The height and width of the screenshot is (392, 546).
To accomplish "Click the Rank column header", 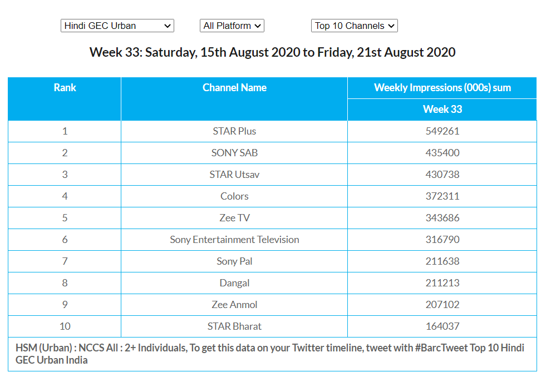I will pyautogui.click(x=65, y=88).
